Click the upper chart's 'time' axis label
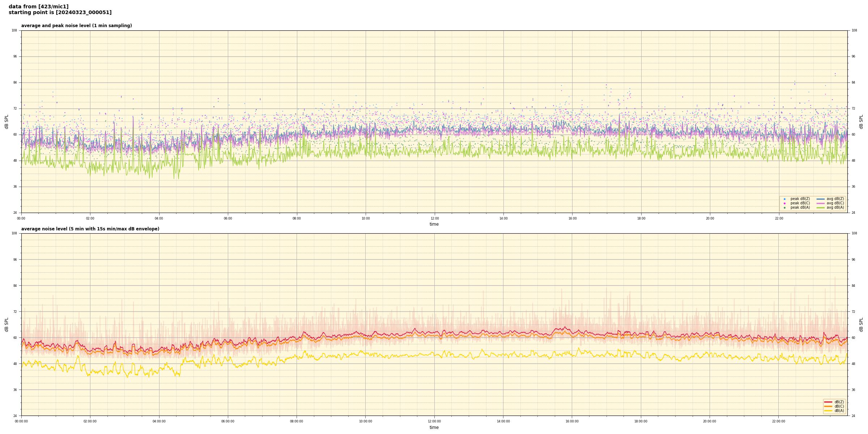The width and height of the screenshot is (868, 434). point(434,224)
